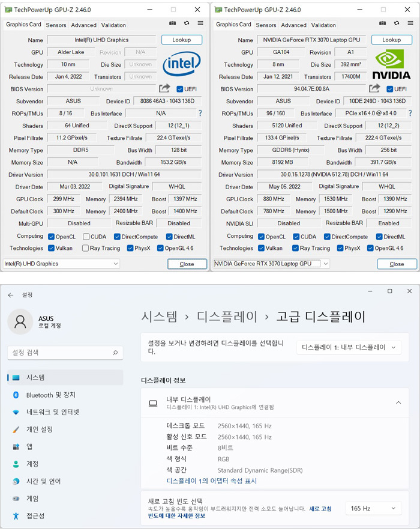Screen dimensions: 420x531
Task: Toggle Ray Tracing checkbox in Intel window
Action: [86, 248]
